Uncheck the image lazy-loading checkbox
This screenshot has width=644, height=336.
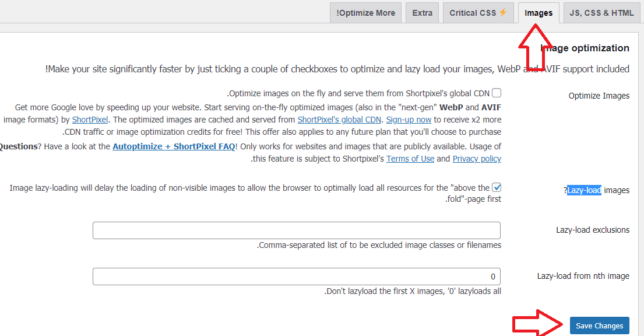coord(497,187)
